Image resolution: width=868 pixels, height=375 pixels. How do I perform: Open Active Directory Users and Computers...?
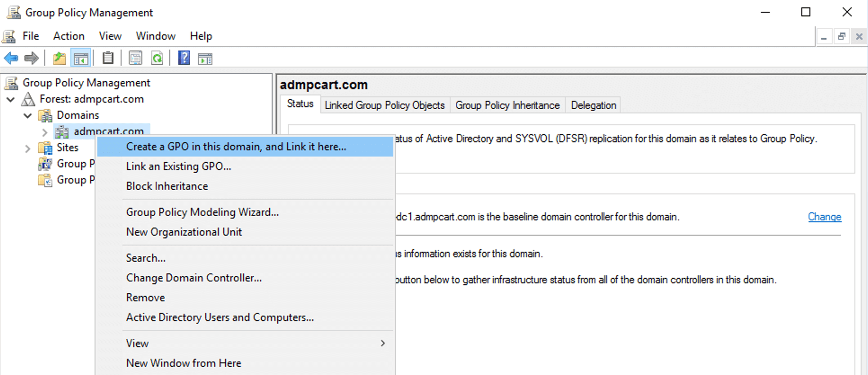point(245,317)
